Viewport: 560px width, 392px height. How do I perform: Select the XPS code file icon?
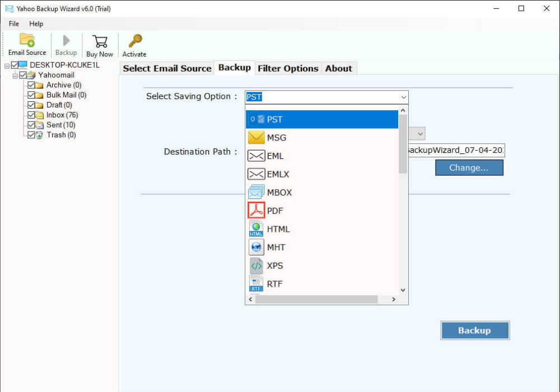click(x=256, y=265)
